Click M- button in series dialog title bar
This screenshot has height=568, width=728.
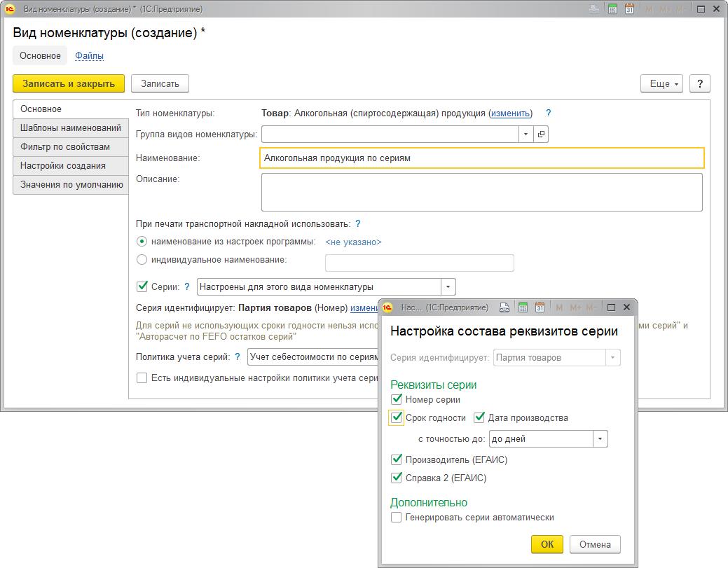tap(591, 307)
